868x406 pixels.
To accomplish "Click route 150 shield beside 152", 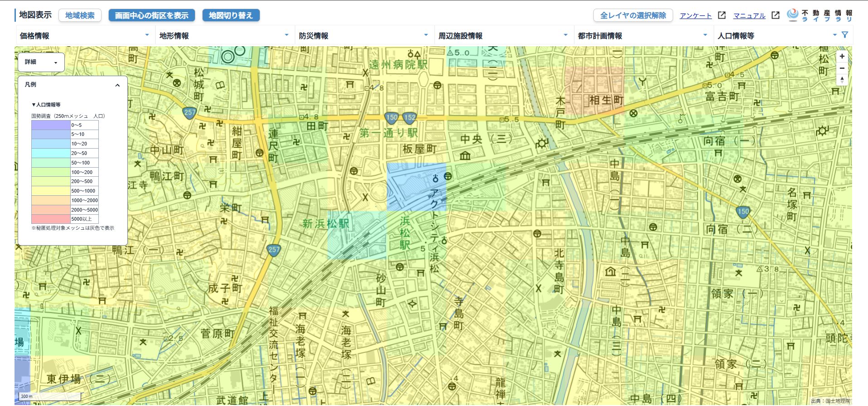I will click(391, 118).
